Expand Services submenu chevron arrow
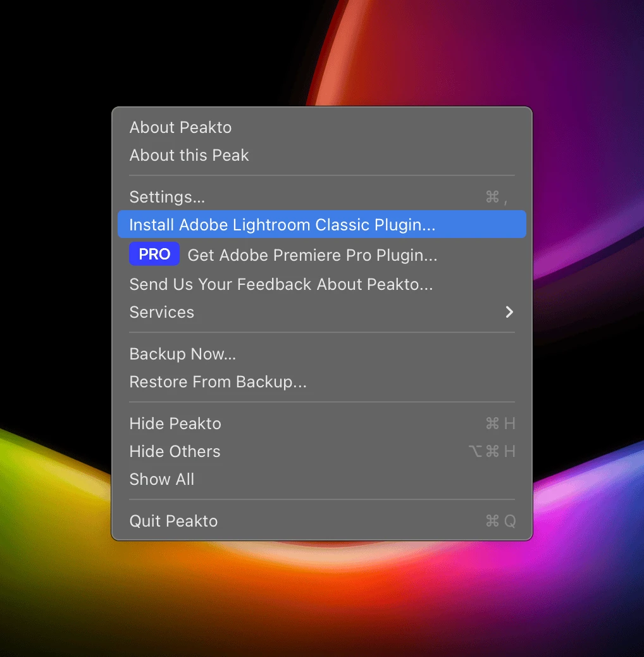Viewport: 644px width, 657px height. click(x=509, y=312)
